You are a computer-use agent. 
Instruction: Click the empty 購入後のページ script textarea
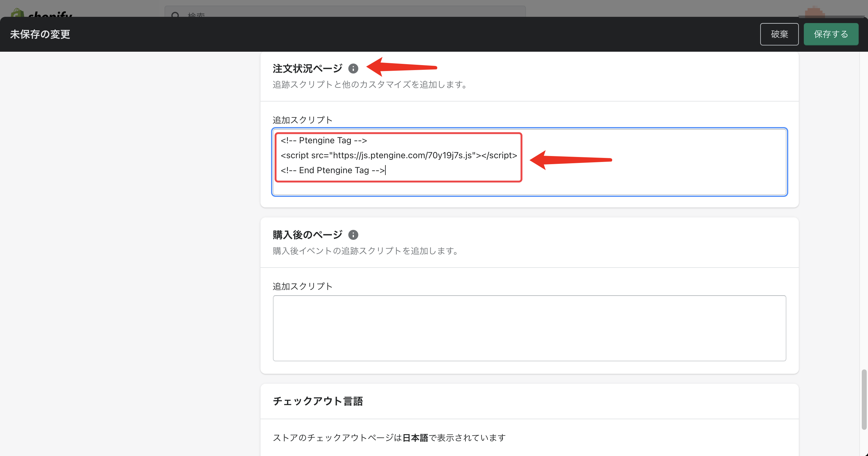tap(529, 328)
